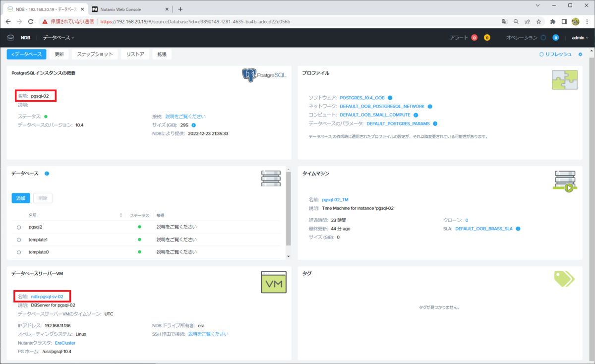The width and height of the screenshot is (595, 364).
Task: Select radio button for template0
Action: coord(19,252)
